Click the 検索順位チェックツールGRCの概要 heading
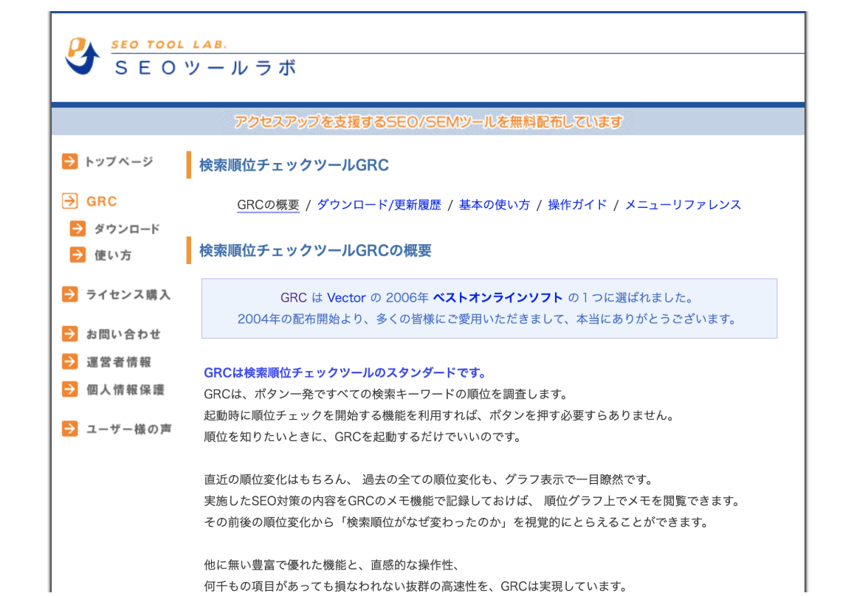 tap(316, 250)
